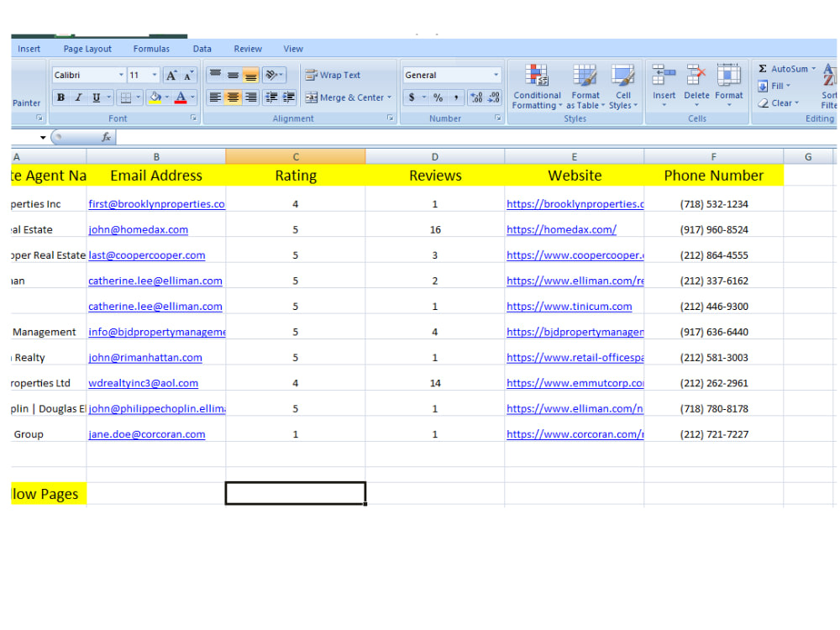
Task: Open the Orientation options
Action: tap(274, 75)
